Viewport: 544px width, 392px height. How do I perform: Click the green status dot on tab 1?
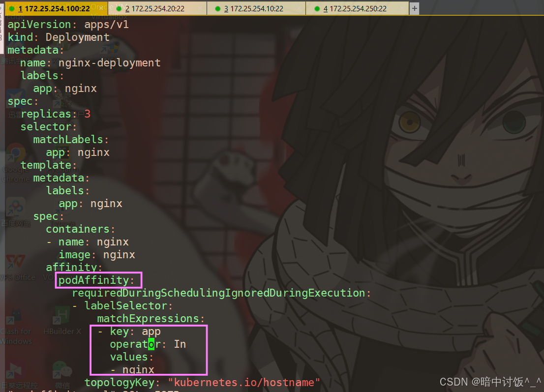click(12, 9)
